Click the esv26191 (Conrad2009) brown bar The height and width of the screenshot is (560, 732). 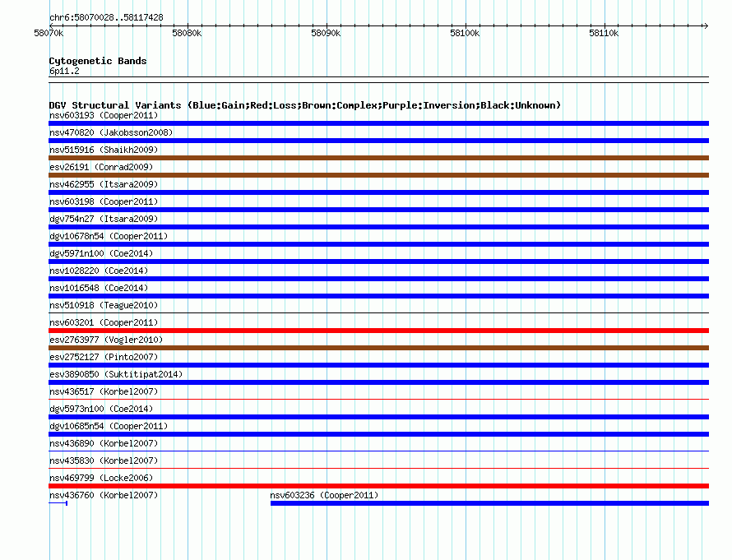[x=378, y=175]
